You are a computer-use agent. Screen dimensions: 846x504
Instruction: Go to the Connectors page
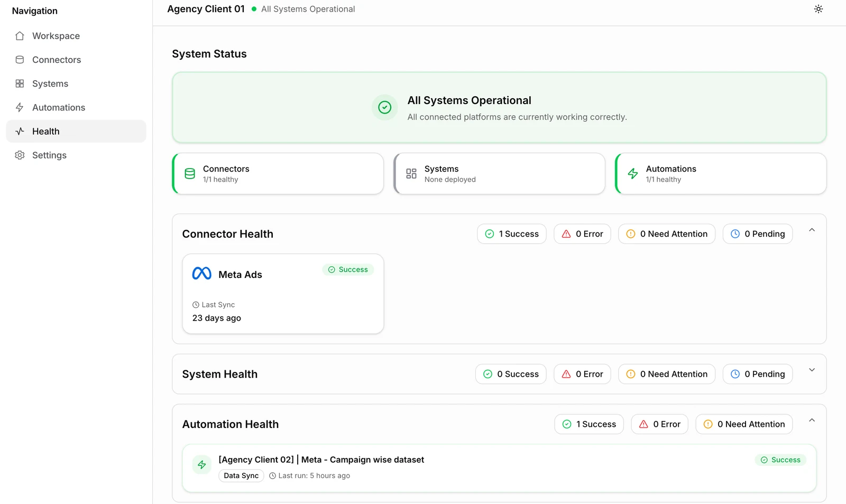pos(76,60)
